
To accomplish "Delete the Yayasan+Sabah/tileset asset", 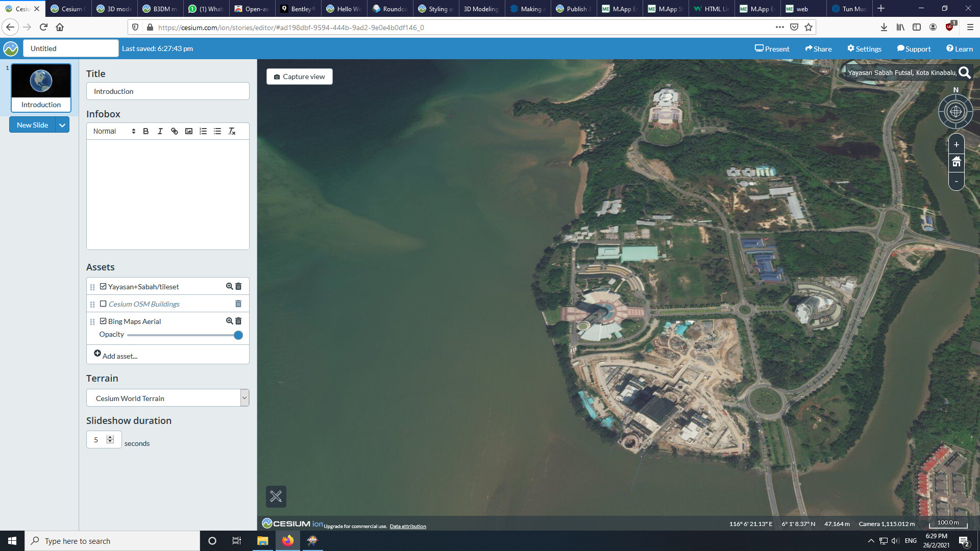I will coord(238,287).
